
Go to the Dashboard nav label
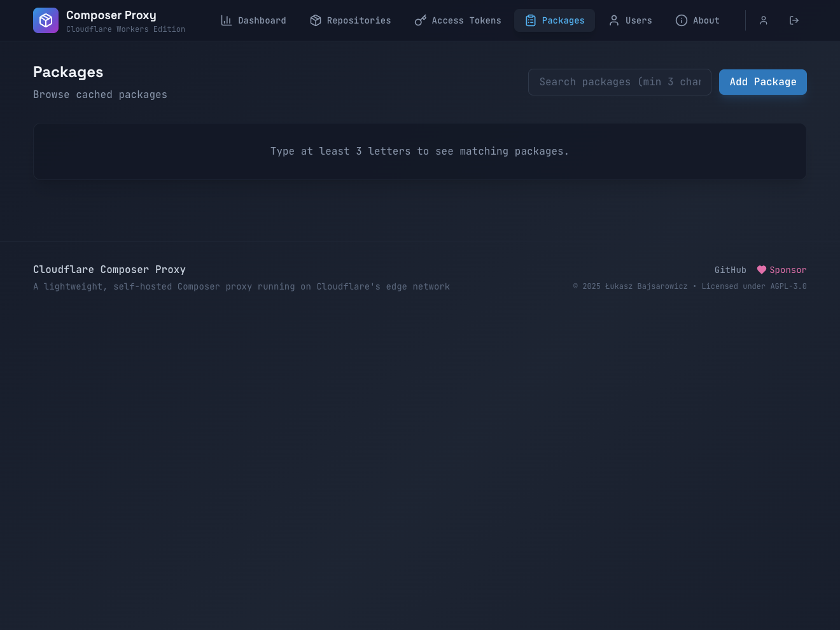pos(262,20)
